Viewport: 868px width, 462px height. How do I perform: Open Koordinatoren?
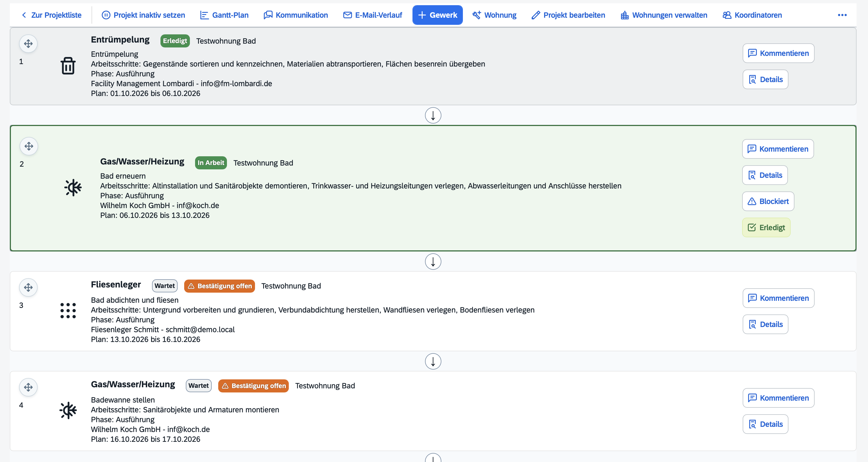(752, 15)
